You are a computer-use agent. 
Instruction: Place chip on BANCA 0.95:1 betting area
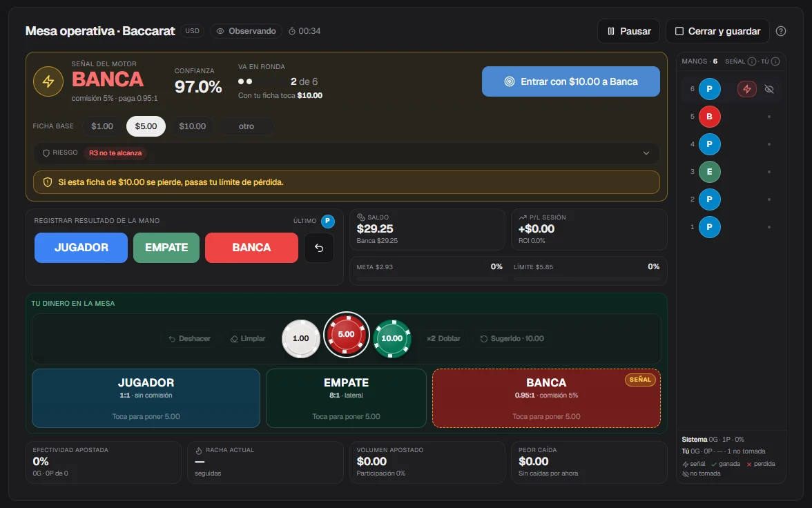(546, 398)
